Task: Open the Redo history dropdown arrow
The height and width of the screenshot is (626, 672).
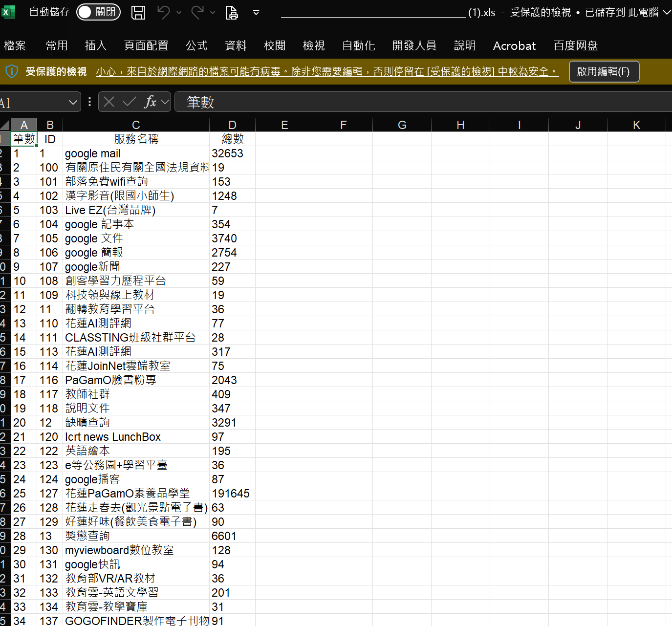Action: click(x=213, y=13)
